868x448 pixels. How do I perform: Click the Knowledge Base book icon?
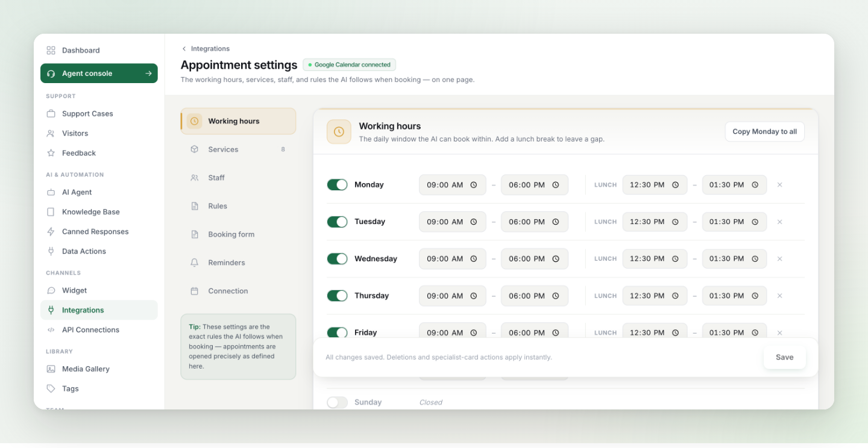point(51,212)
